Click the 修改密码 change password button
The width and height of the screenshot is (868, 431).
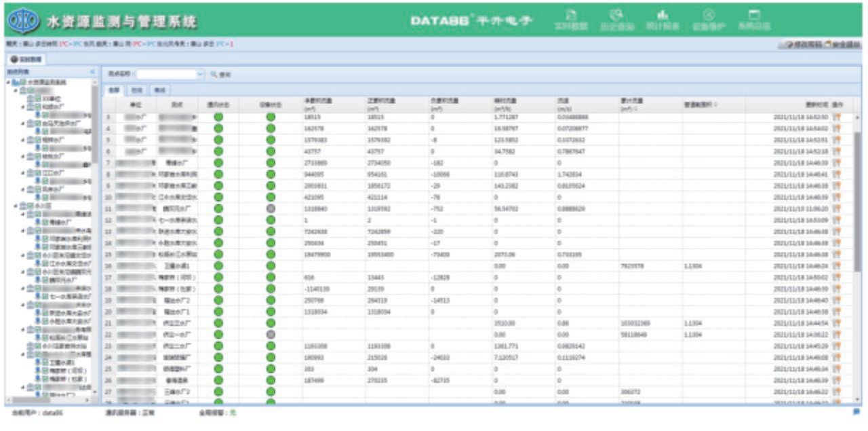pyautogui.click(x=800, y=45)
